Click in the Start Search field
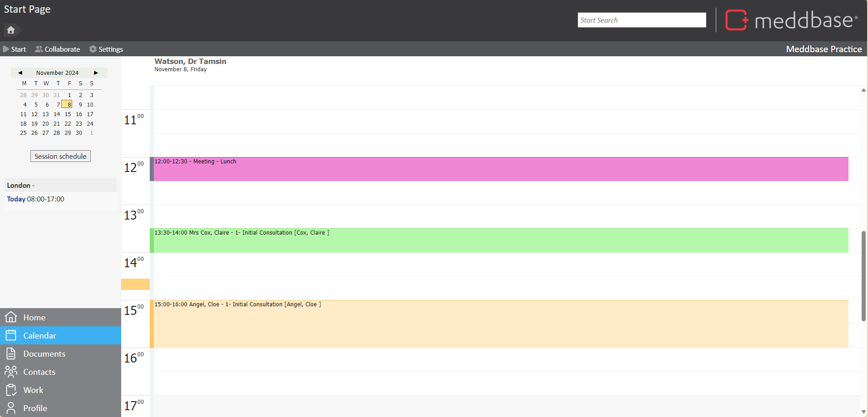 click(x=642, y=20)
